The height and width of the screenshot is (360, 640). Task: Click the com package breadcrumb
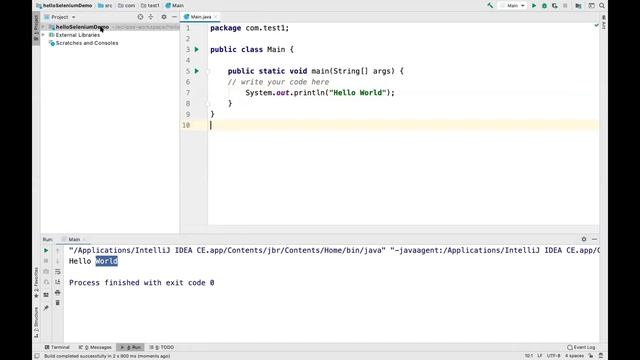pos(127,6)
